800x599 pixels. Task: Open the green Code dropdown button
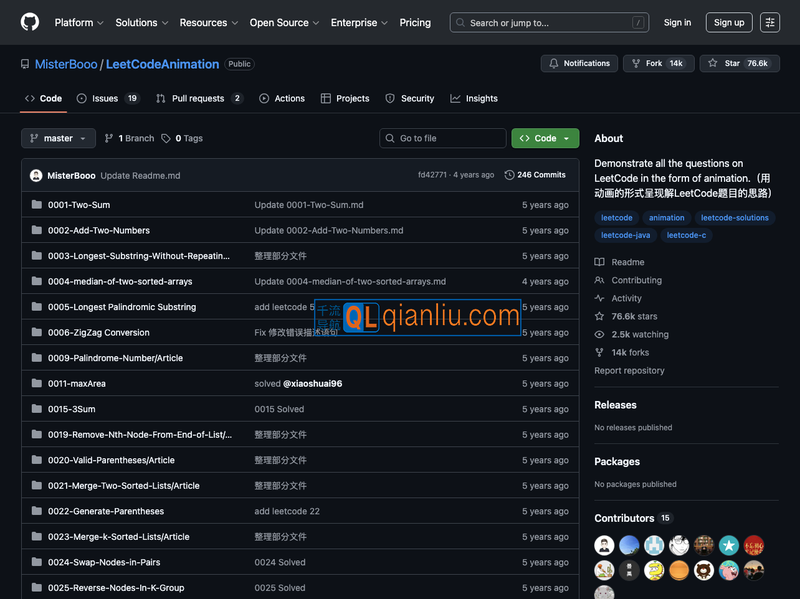click(x=545, y=138)
